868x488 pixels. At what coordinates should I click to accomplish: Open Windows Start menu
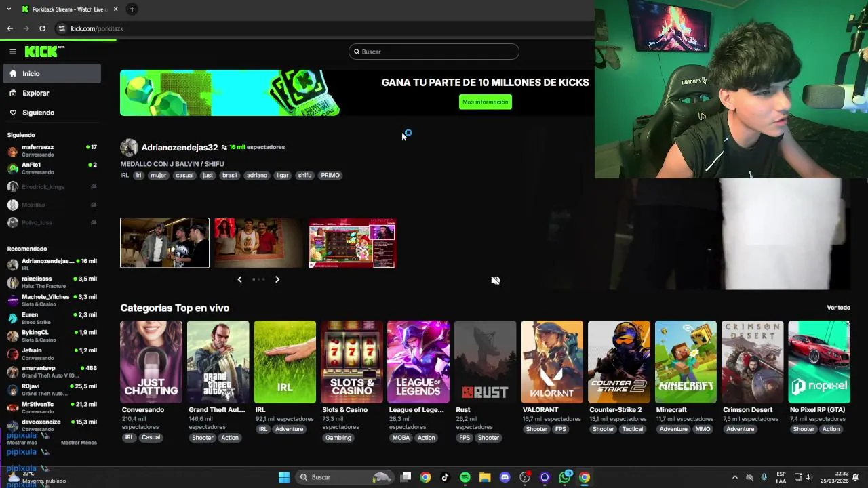tap(284, 477)
